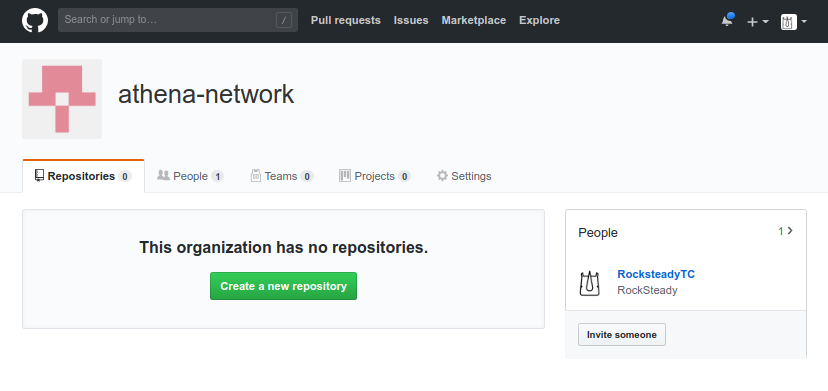
Task: Switch to the People tab
Action: [191, 176]
